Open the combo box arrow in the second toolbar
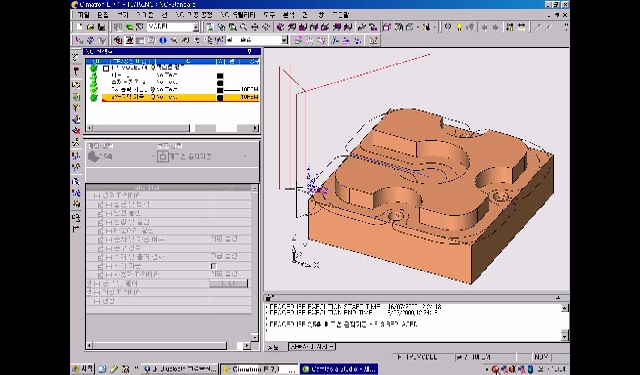 [284, 40]
